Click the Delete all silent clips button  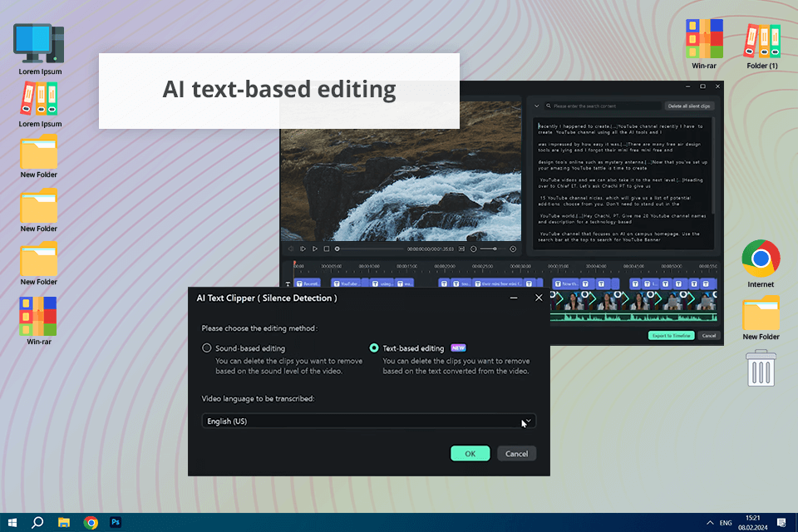689,106
